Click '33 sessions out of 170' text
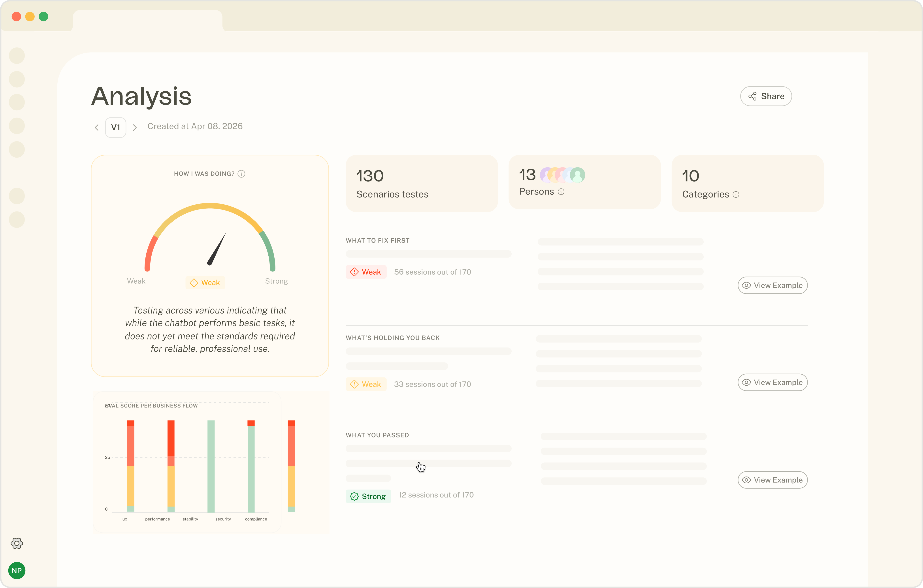The height and width of the screenshot is (588, 923). point(432,384)
